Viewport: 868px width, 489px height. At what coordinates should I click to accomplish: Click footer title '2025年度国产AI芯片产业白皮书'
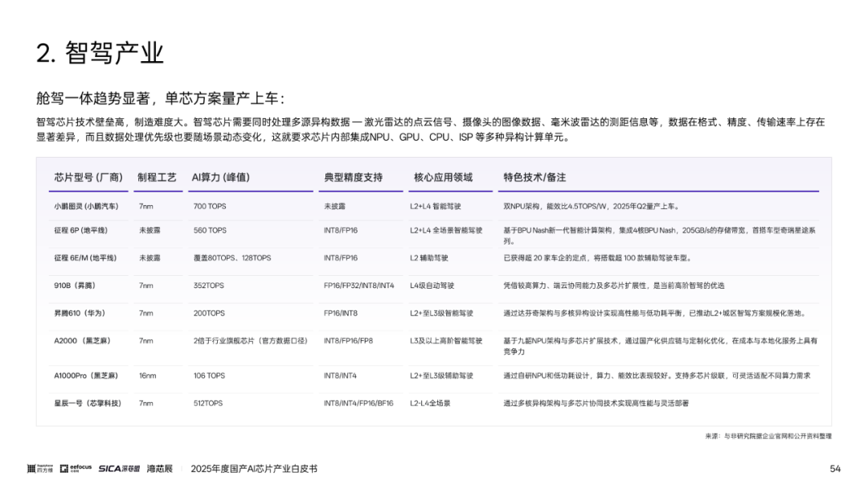[254, 469]
